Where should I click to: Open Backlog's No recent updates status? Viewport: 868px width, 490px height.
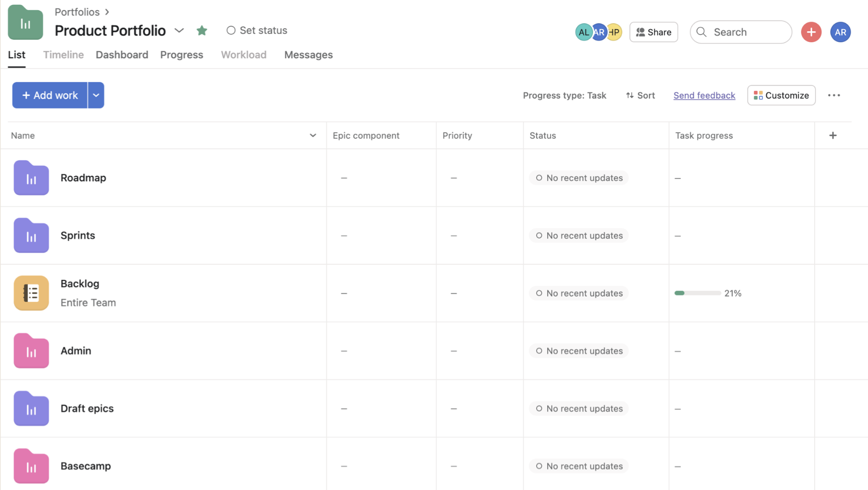pos(579,293)
